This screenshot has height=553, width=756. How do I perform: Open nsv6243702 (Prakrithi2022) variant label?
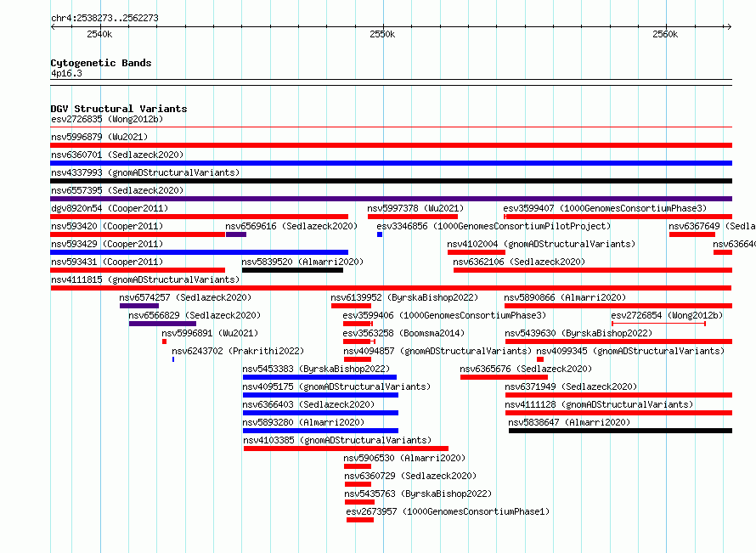click(238, 351)
